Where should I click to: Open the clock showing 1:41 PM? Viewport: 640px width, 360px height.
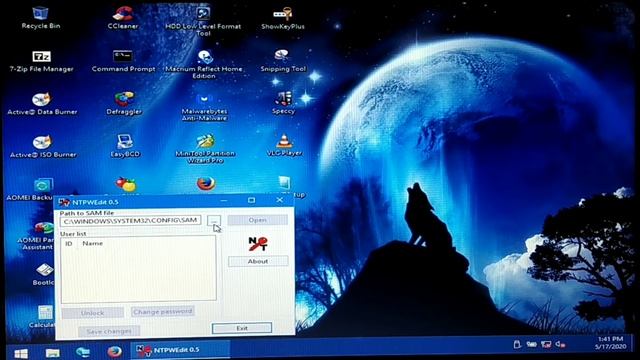click(x=610, y=342)
